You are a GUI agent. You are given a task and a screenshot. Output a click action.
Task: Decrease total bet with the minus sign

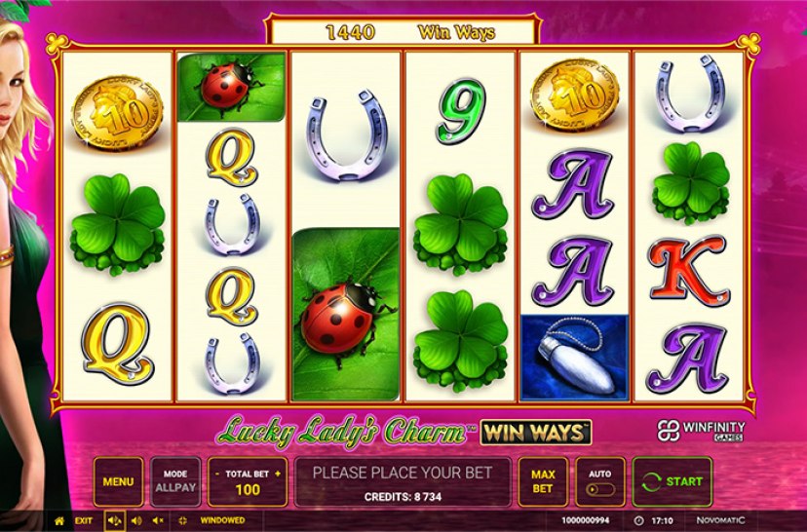coord(217,474)
